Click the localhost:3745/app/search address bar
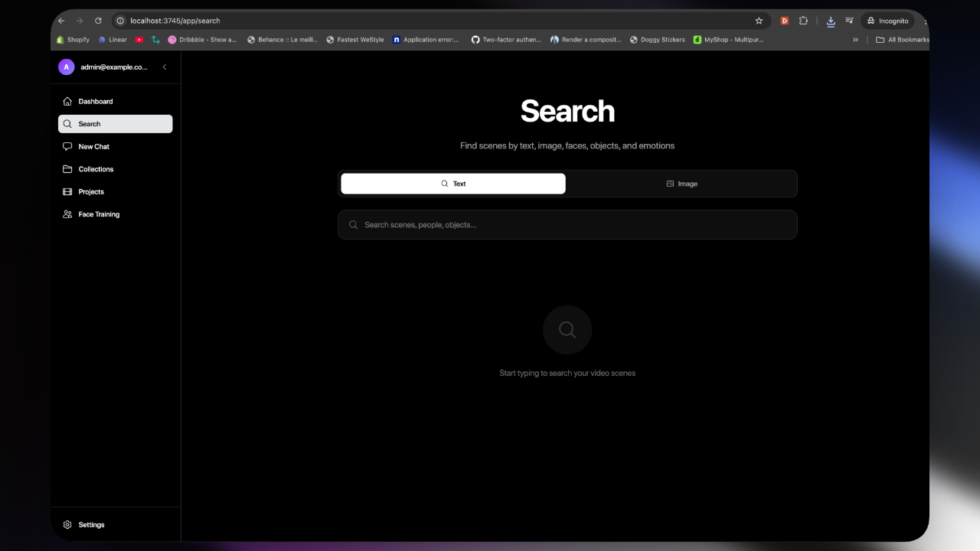 click(x=440, y=21)
